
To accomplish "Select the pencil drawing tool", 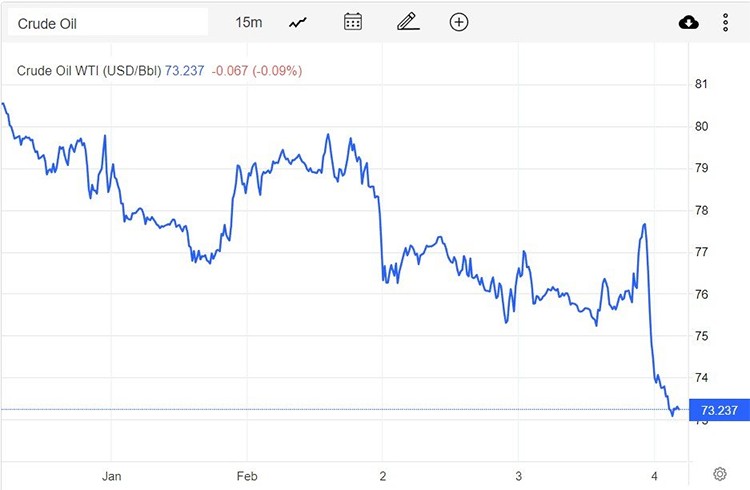I will pos(405,22).
